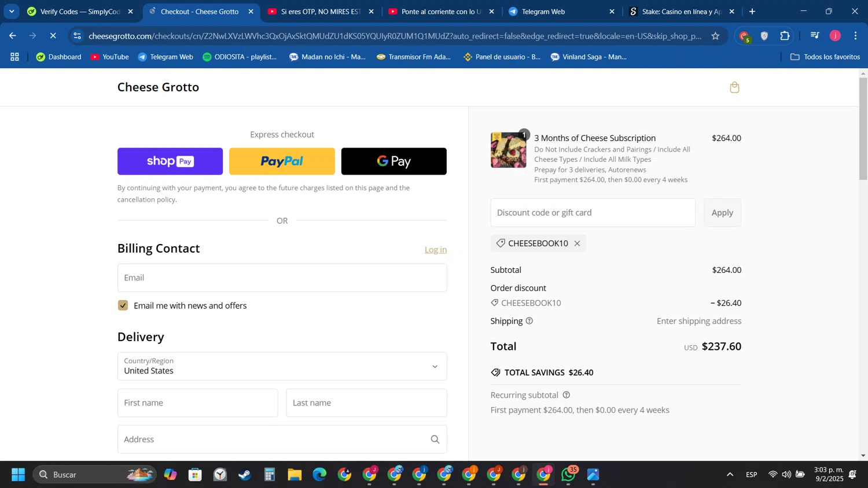868x488 pixels.
Task: Open Microsoft Edge from the taskbar
Action: click(319, 475)
